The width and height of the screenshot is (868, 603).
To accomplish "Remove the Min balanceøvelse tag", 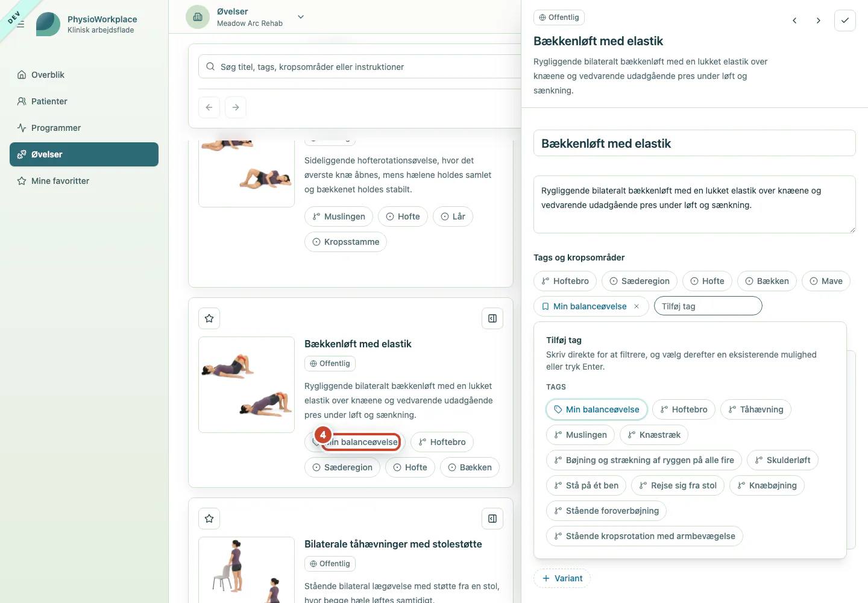I will pyautogui.click(x=637, y=306).
